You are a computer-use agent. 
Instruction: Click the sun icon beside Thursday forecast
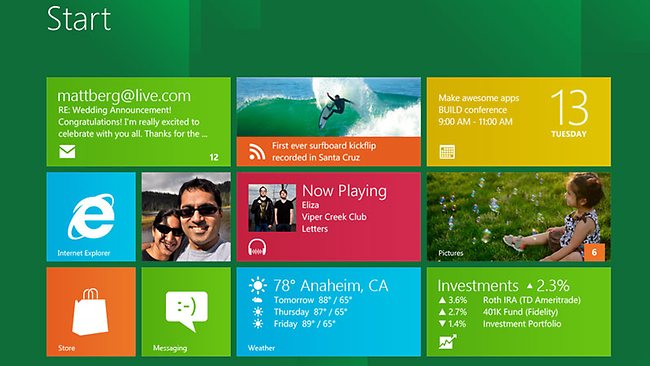coord(258,312)
